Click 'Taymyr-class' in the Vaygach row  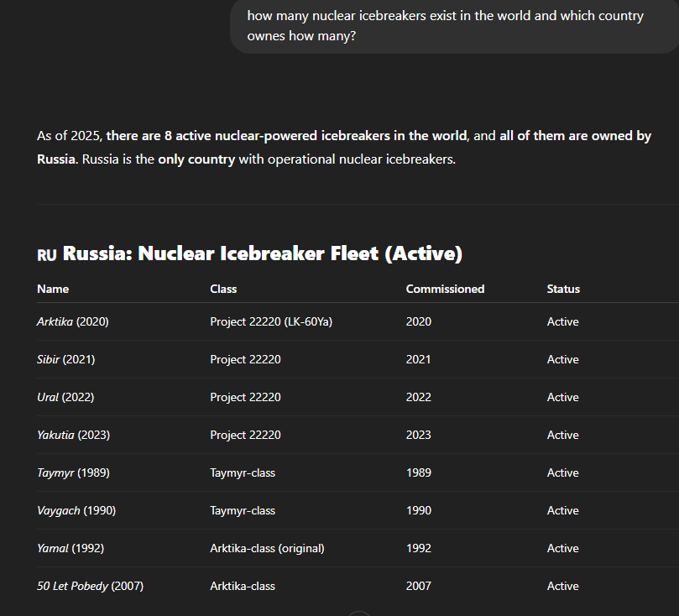pyautogui.click(x=243, y=510)
